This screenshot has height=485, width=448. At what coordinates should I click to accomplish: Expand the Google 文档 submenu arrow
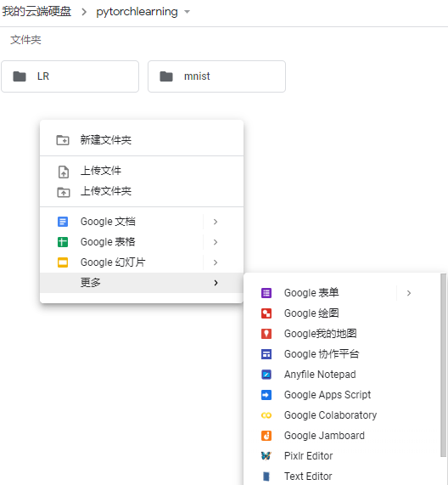pyautogui.click(x=216, y=222)
